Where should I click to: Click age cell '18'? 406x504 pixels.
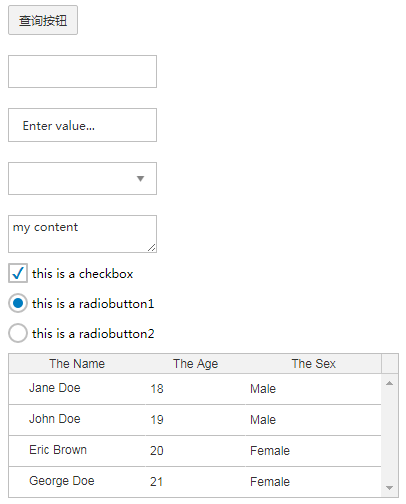coord(195,389)
